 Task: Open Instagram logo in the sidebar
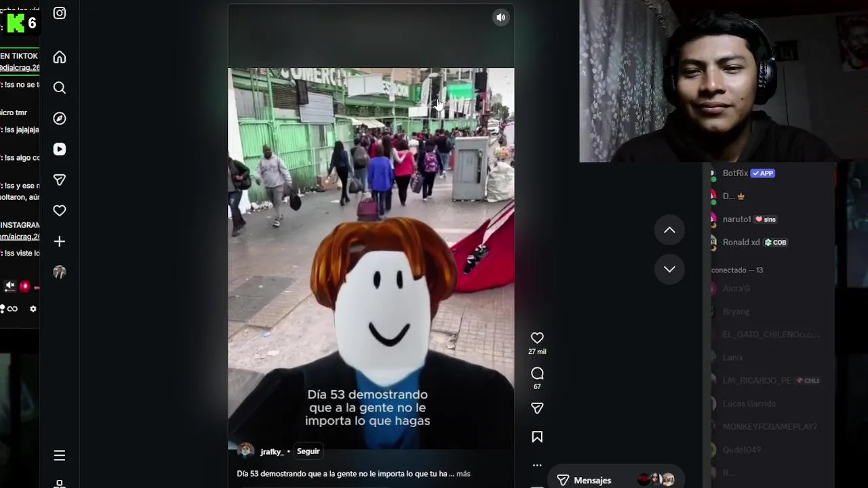60,13
